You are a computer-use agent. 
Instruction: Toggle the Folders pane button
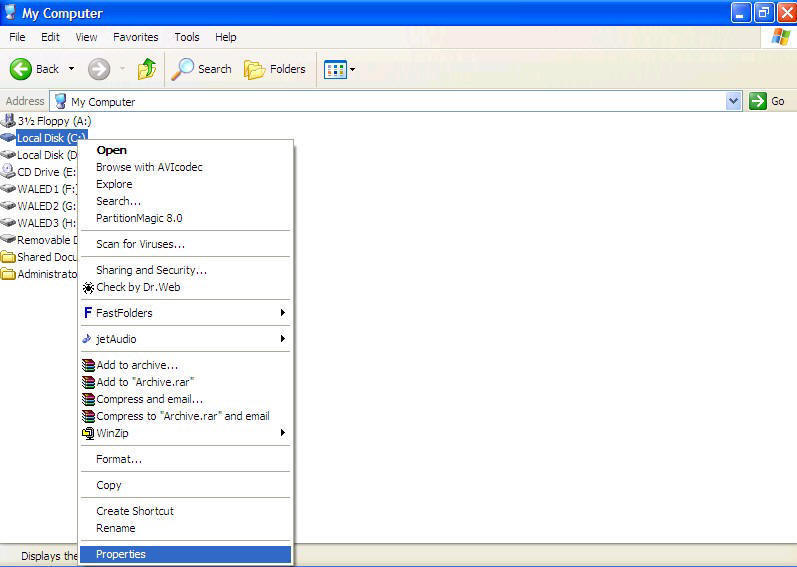(274, 69)
